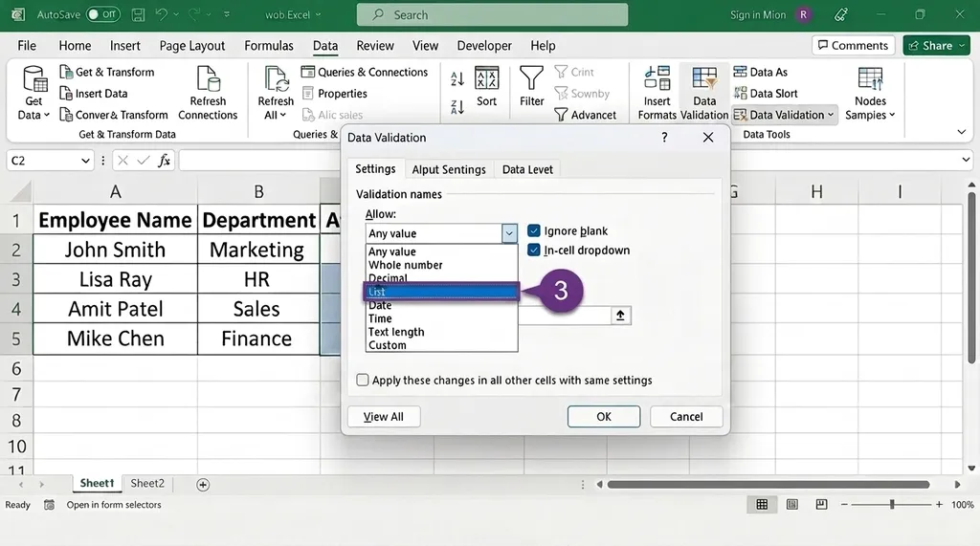Open the Name Box dropdown arrow
The width and height of the screenshot is (980, 546).
(85, 161)
